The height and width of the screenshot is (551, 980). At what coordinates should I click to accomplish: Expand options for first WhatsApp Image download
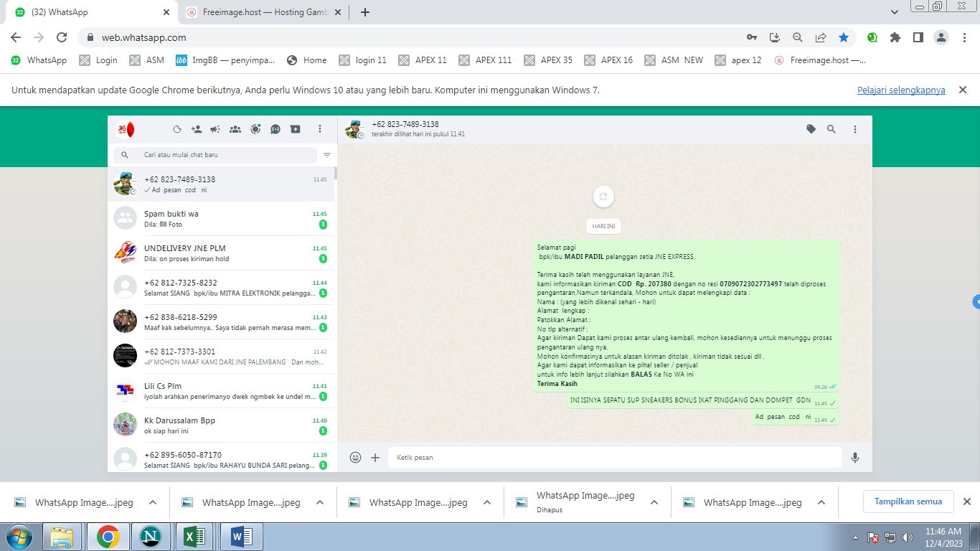tap(153, 502)
